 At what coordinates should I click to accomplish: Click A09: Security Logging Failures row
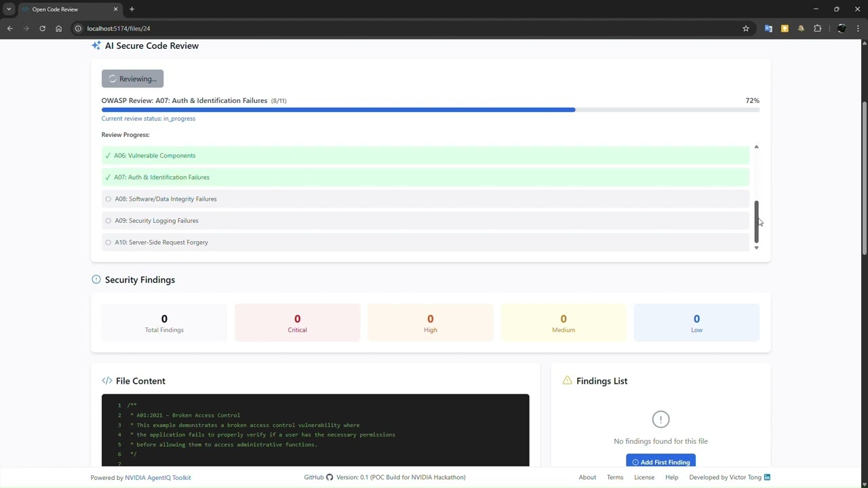(x=425, y=220)
